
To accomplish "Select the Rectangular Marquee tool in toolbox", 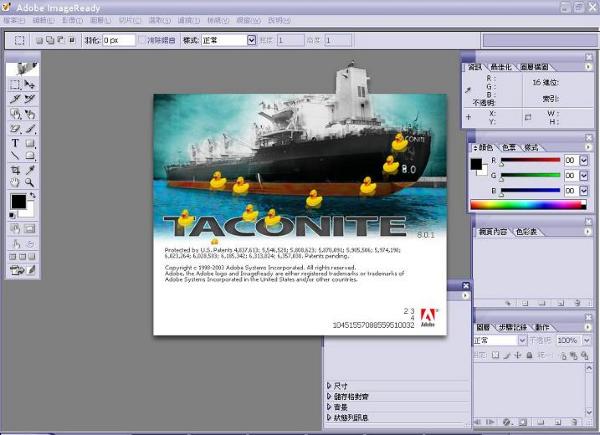I will (x=15, y=84).
